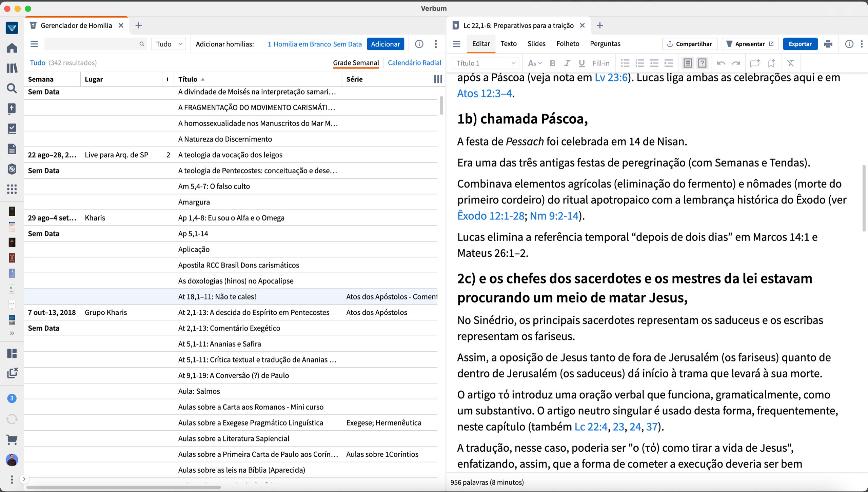
Task: Click the 1 Homilia em Branco Sem Data link
Action: click(315, 44)
